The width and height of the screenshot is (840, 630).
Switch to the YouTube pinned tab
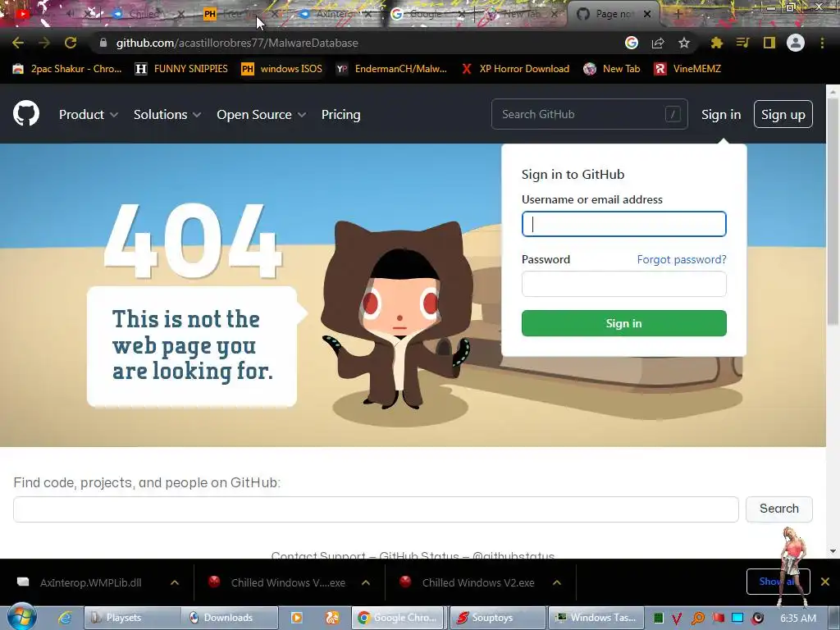coord(23,14)
